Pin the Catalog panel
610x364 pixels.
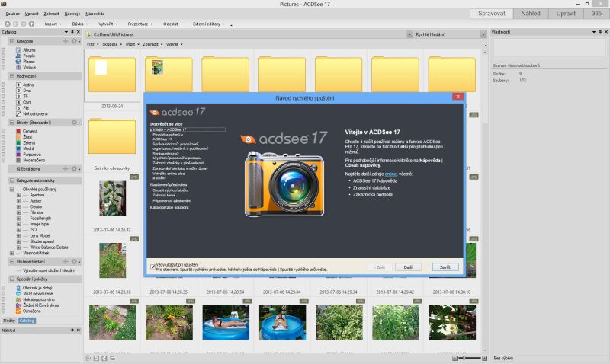pyautogui.click(x=72, y=32)
